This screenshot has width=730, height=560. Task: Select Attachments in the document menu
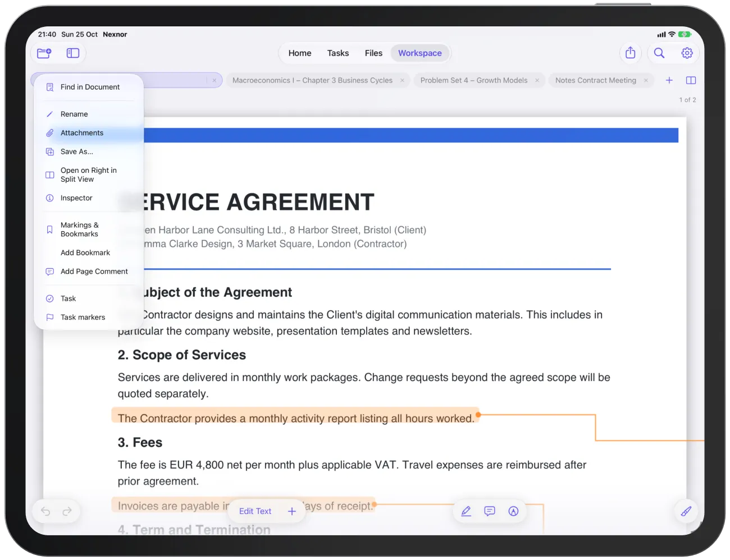point(89,133)
